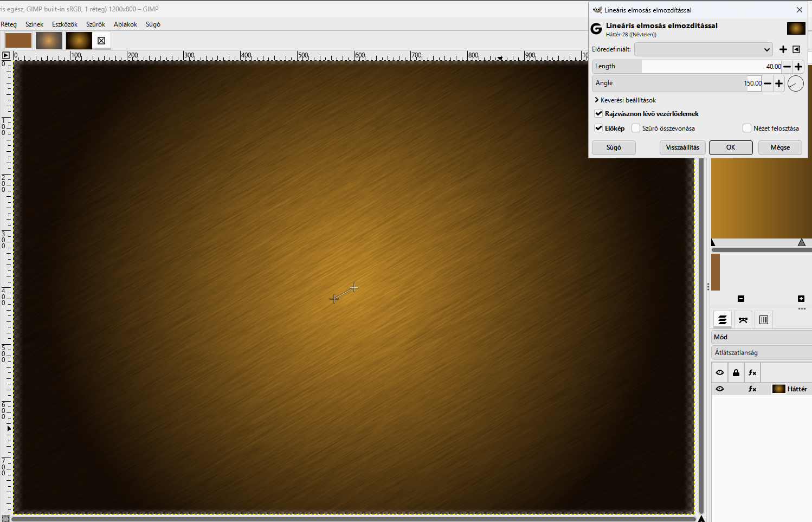Image resolution: width=812 pixels, height=522 pixels.
Task: Save current settings as a named preset (plus icon)
Action: [x=783, y=49]
